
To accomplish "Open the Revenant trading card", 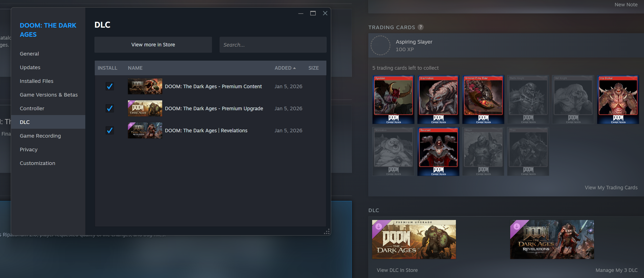I will click(x=438, y=152).
